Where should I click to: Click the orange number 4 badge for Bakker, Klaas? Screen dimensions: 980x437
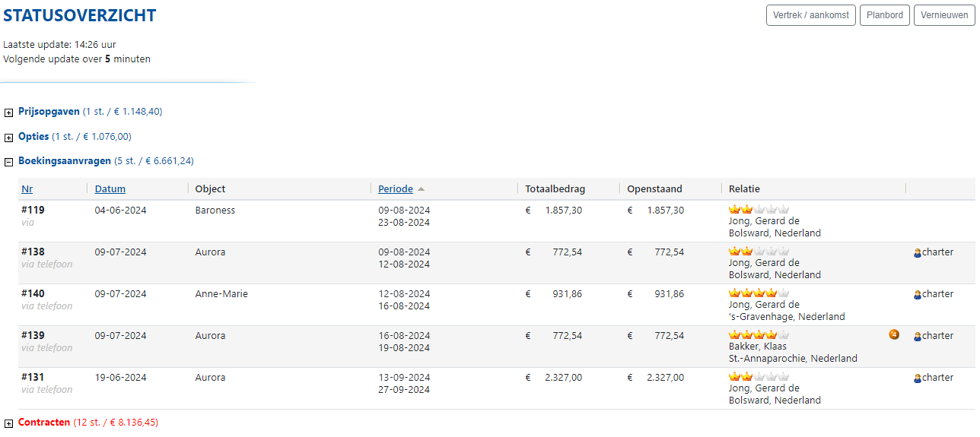[894, 334]
